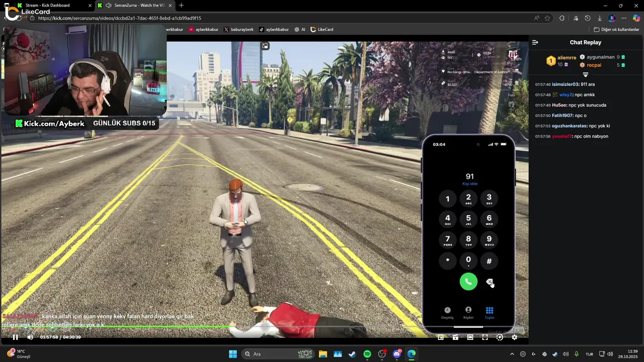Mute the video player volume
Image resolution: width=644 pixels, height=362 pixels.
[30, 337]
